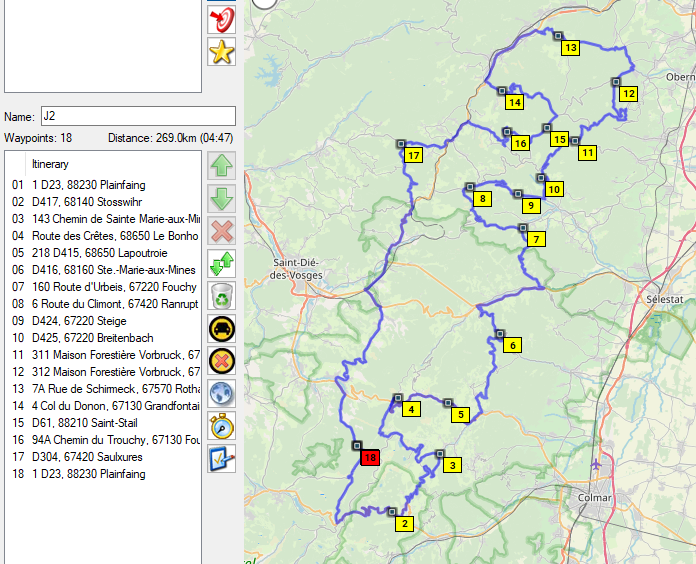
Task: Click the stopwatch timer icon
Action: [x=221, y=426]
